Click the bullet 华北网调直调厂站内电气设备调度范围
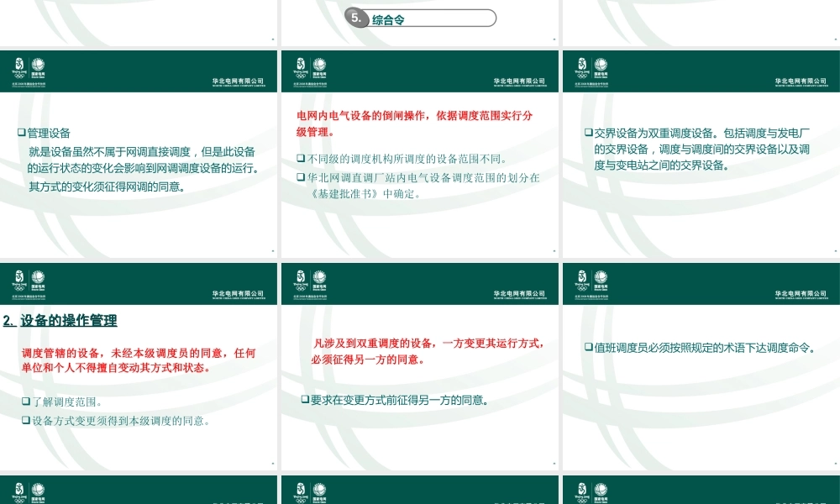The height and width of the screenshot is (504, 840). 418,178
